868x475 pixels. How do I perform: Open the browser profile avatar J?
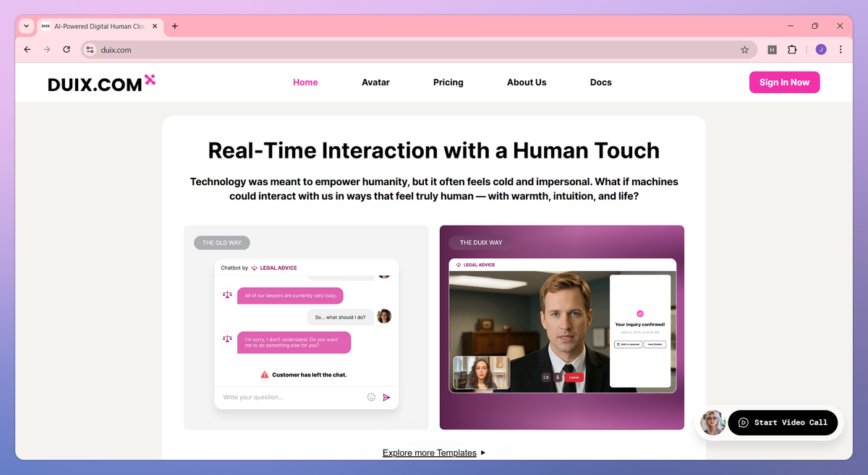point(821,50)
